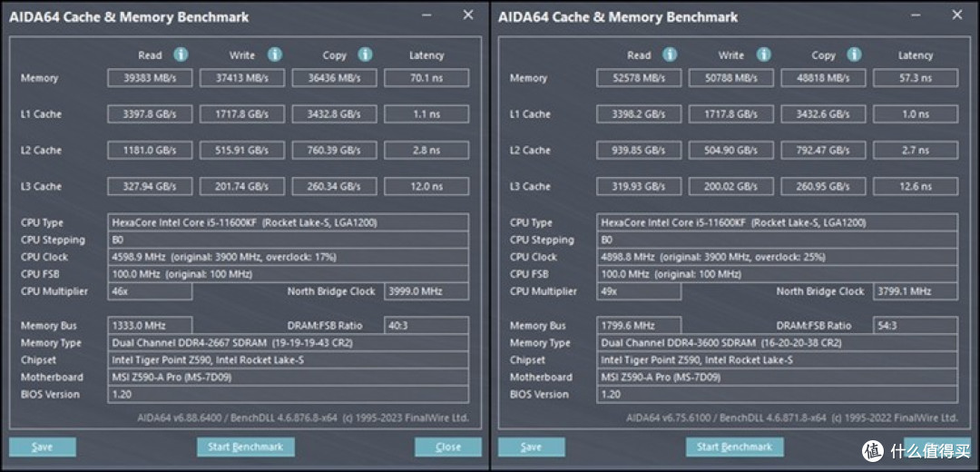Start Benchmark in left window
Screen dimensions: 980x472
coord(246,447)
